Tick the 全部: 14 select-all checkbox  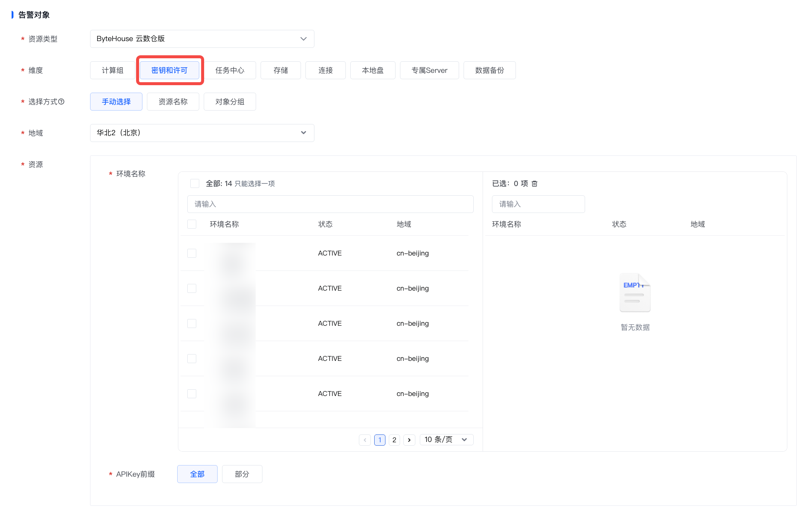click(195, 183)
